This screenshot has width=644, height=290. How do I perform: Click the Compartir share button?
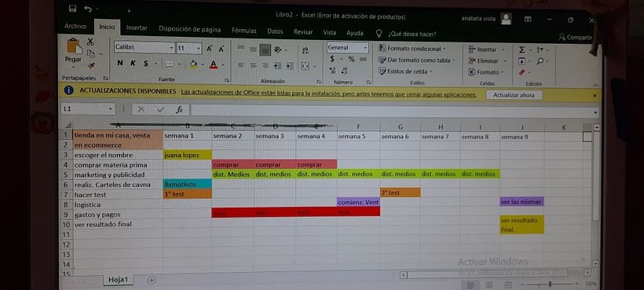(576, 38)
